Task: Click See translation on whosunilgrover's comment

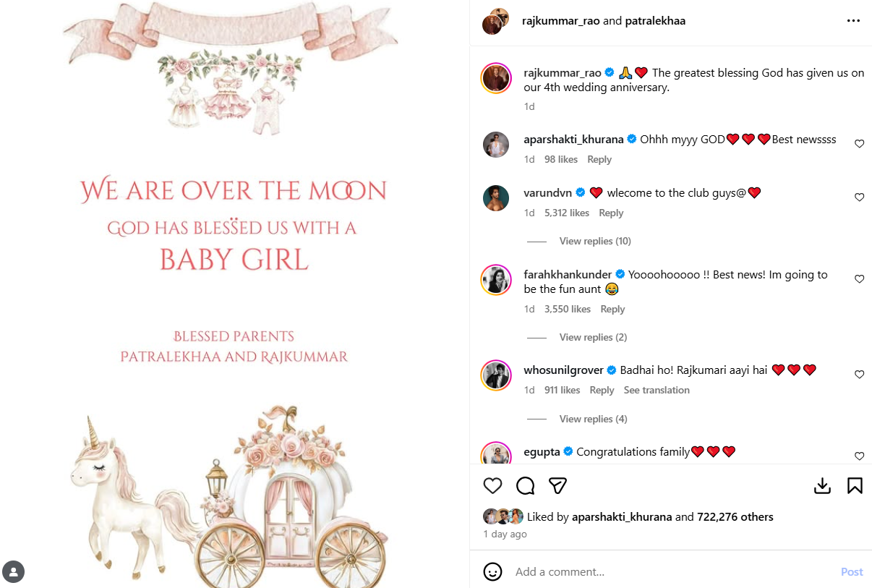Action: point(657,390)
